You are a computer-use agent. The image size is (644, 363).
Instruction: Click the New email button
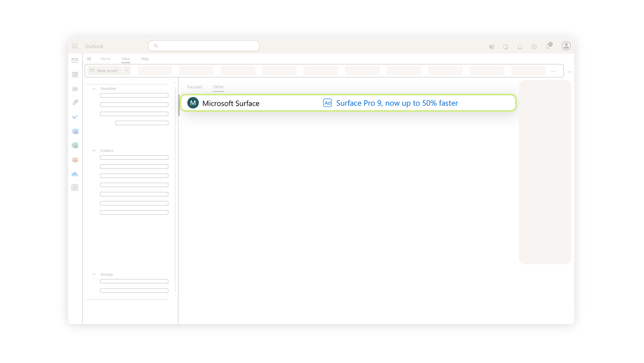[x=104, y=71]
